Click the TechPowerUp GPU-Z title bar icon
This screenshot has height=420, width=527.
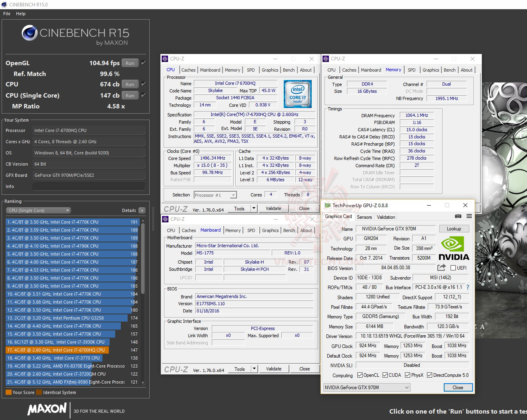click(x=327, y=205)
